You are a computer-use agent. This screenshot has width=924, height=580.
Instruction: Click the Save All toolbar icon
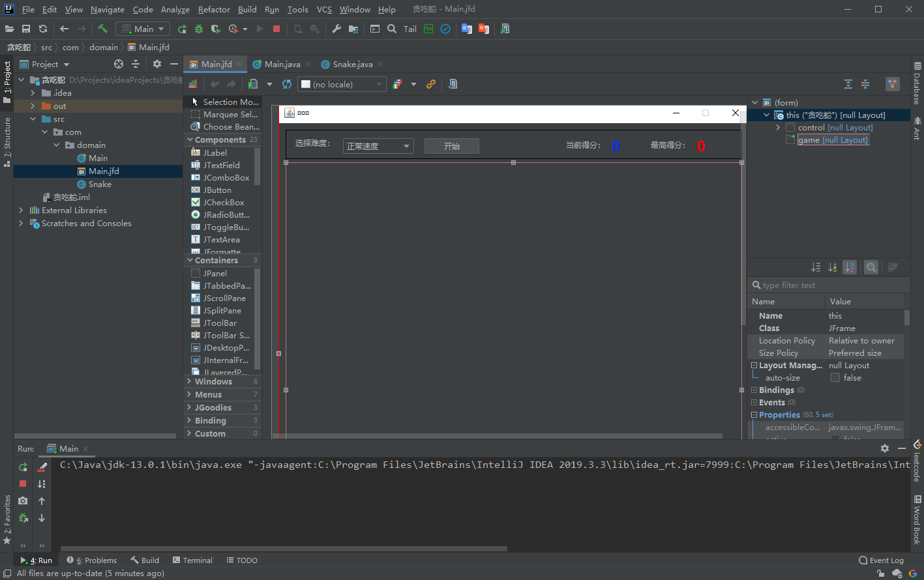(26, 29)
